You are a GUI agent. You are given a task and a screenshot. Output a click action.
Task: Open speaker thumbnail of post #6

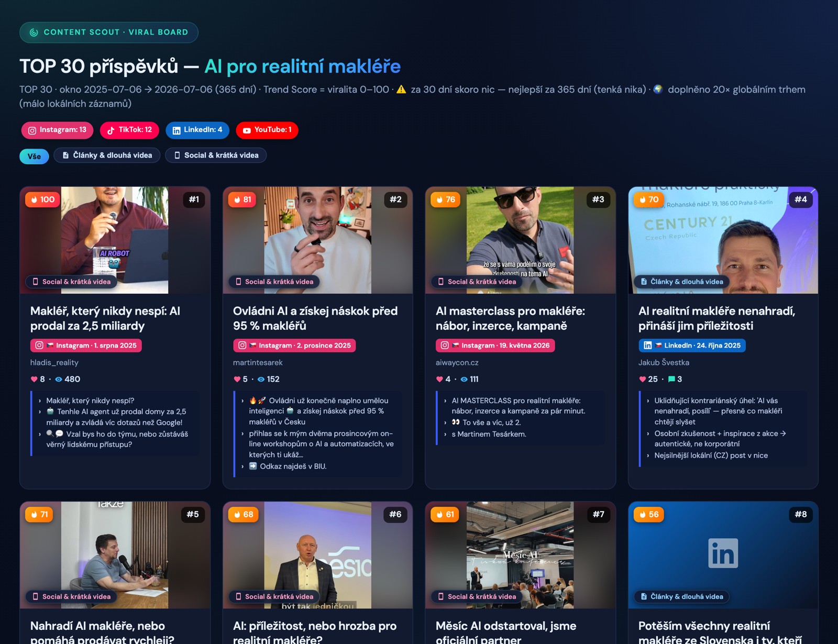(317, 556)
